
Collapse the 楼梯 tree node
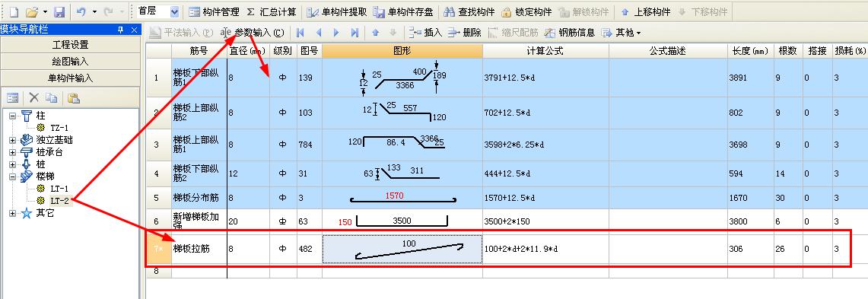pos(12,177)
